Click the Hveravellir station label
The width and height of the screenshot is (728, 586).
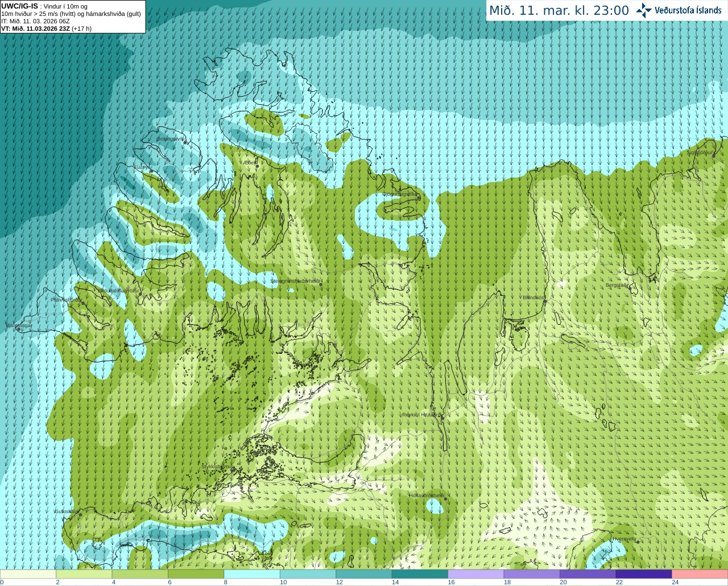point(624,538)
